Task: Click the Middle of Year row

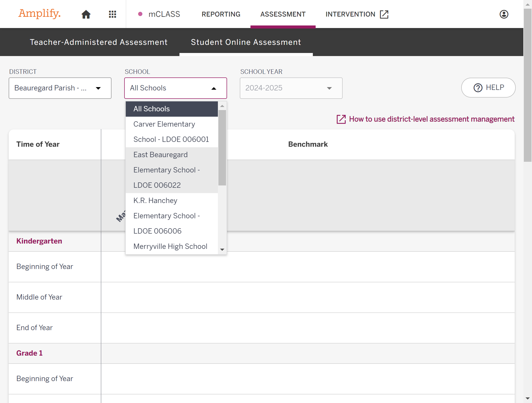Action: [x=262, y=297]
